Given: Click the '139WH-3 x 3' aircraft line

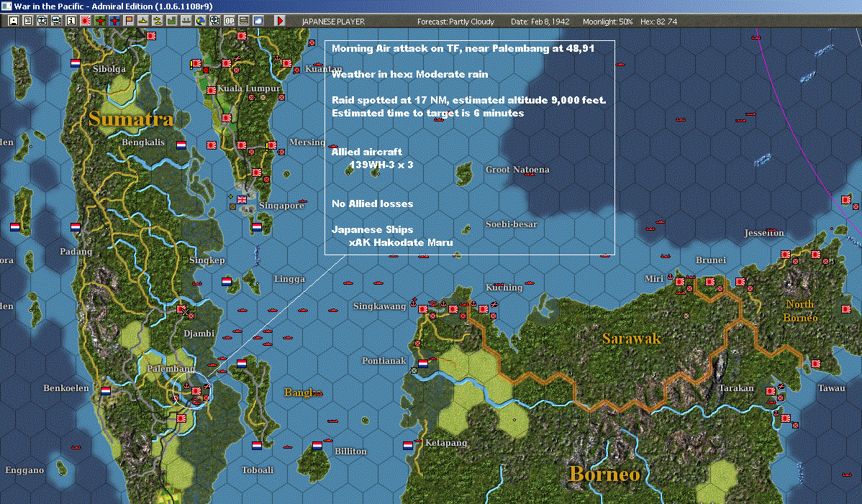Looking at the screenshot, I should 381,165.
